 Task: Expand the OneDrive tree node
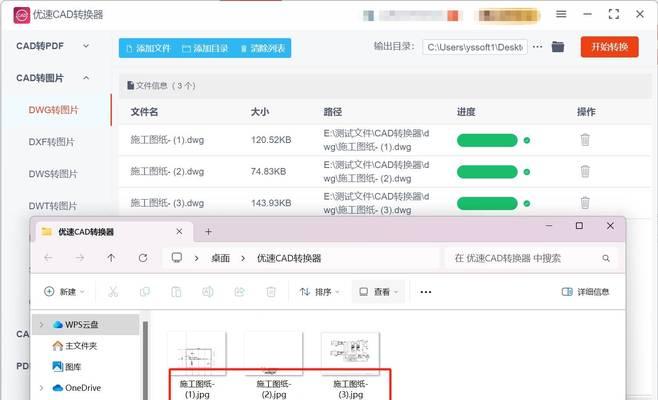coord(42,387)
